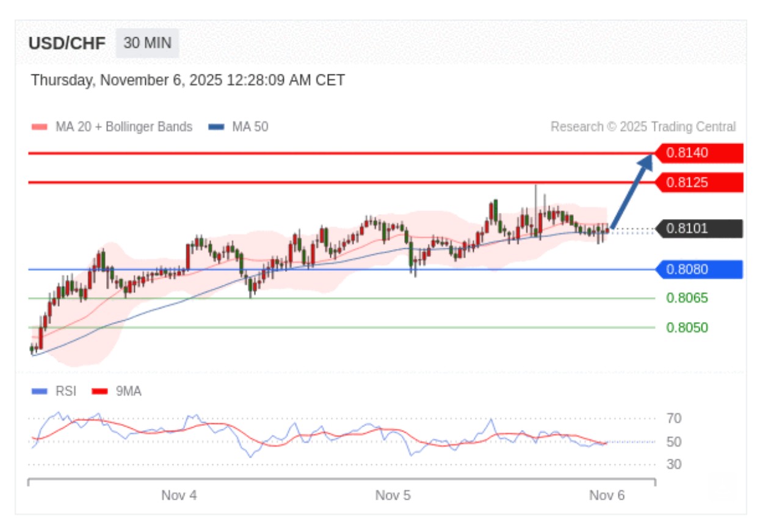The image size is (768, 532).
Task: Click the blue upward forecast arrow
Action: (632, 190)
